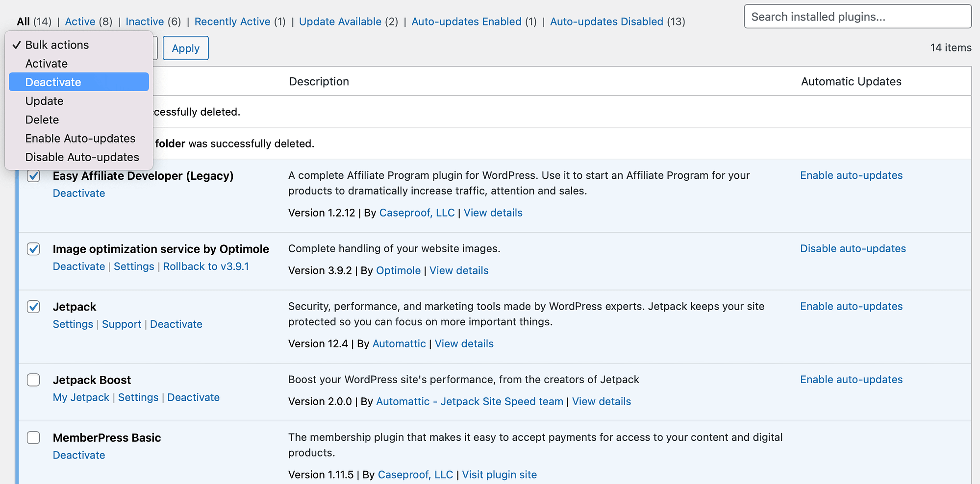Uncheck Image optimization service by Optimole checkbox
The height and width of the screenshot is (484, 980).
pyautogui.click(x=33, y=249)
